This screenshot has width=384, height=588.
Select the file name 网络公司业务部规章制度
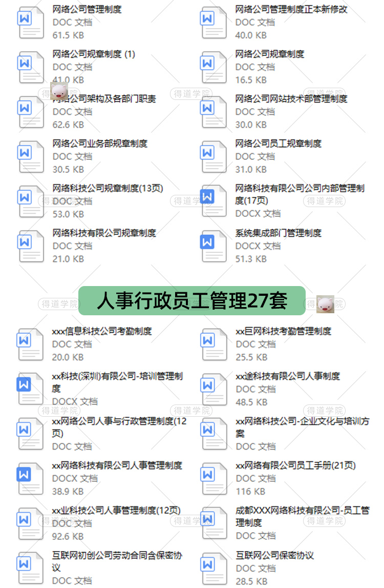tap(100, 143)
